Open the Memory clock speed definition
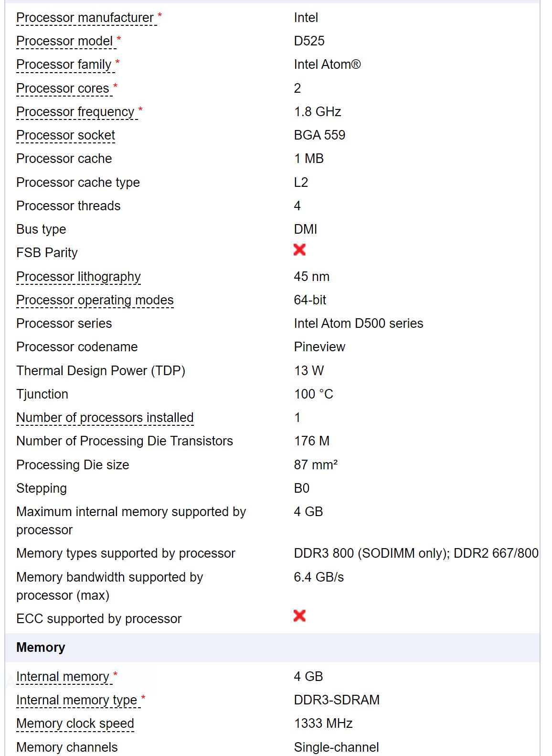Image resolution: width=552 pixels, height=756 pixels. pos(75,724)
